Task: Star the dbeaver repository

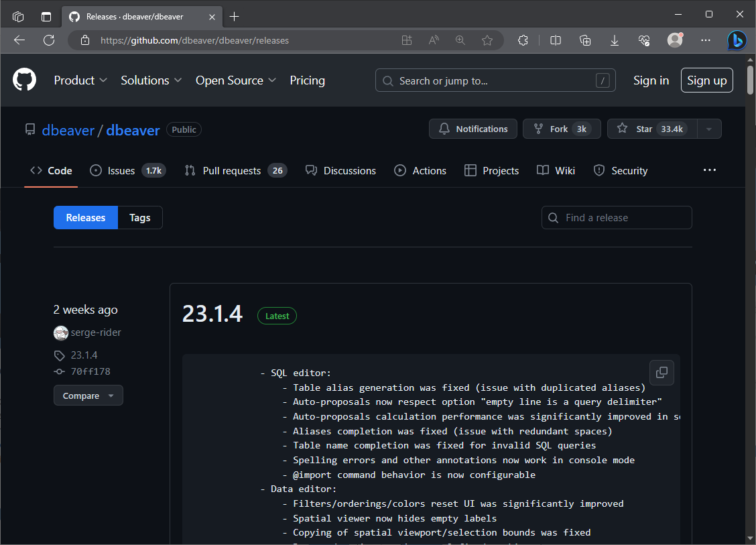Action: (x=652, y=129)
